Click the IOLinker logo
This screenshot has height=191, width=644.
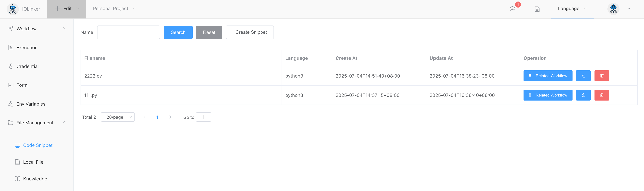13,9
